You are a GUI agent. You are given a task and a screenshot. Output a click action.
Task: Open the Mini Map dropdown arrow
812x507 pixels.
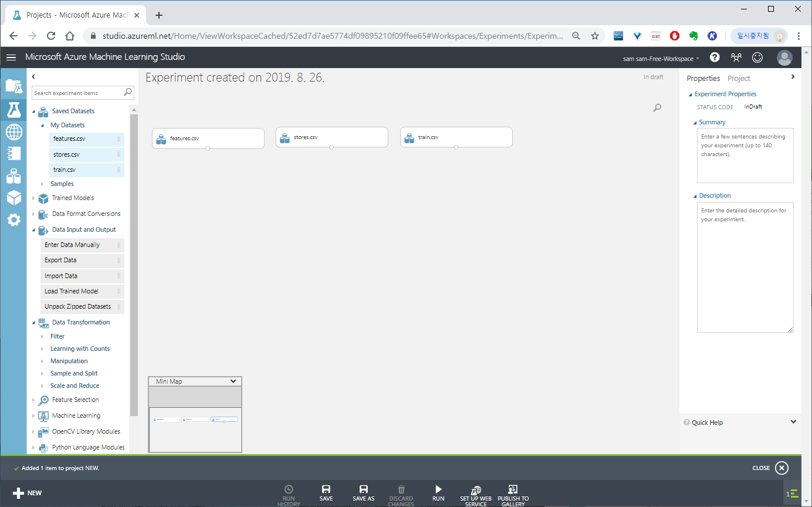coord(234,381)
